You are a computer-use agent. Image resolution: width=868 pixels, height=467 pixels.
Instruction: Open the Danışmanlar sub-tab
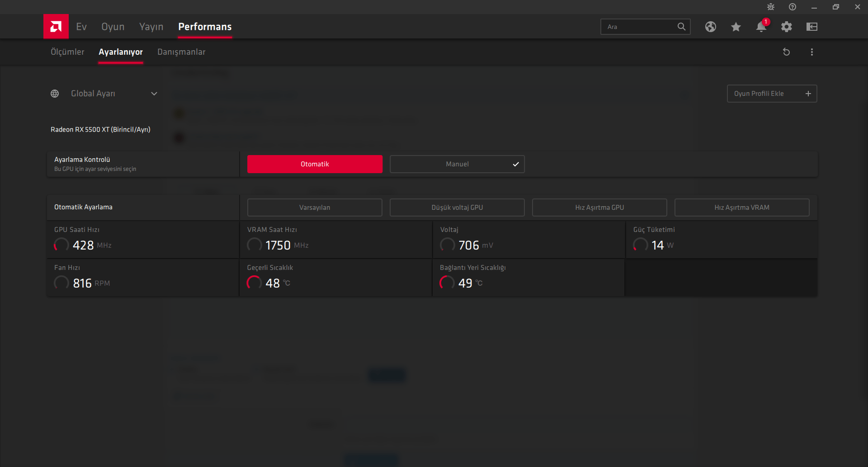(x=181, y=52)
